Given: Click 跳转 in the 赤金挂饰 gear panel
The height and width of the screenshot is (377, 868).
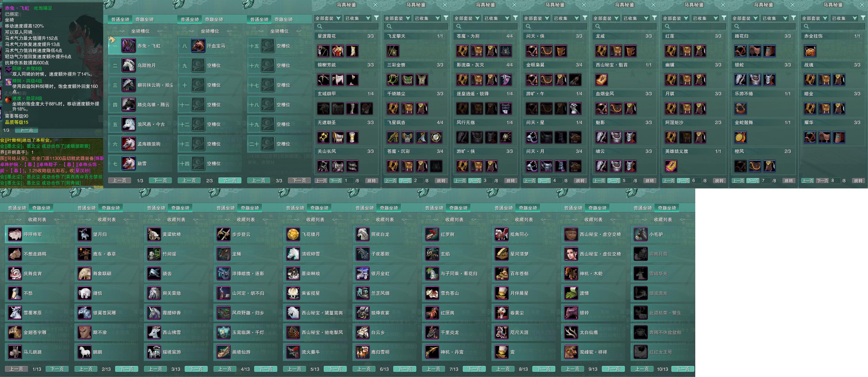Looking at the screenshot, I should [x=858, y=181].
